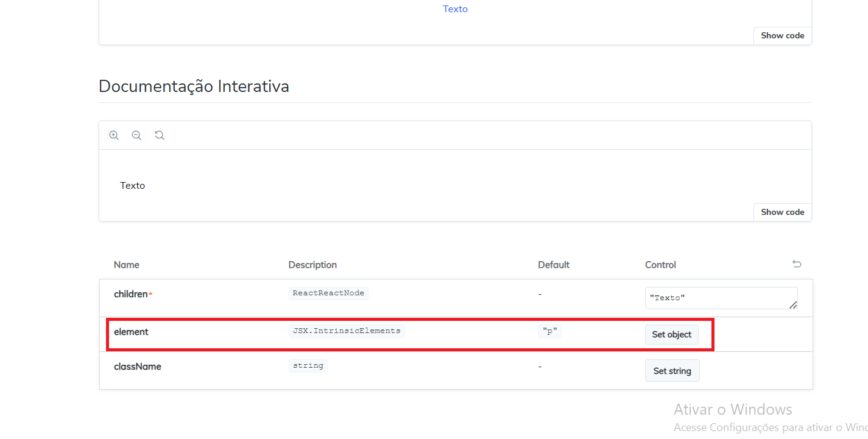The height and width of the screenshot is (439, 868).
Task: Select the string type label
Action: click(x=308, y=365)
